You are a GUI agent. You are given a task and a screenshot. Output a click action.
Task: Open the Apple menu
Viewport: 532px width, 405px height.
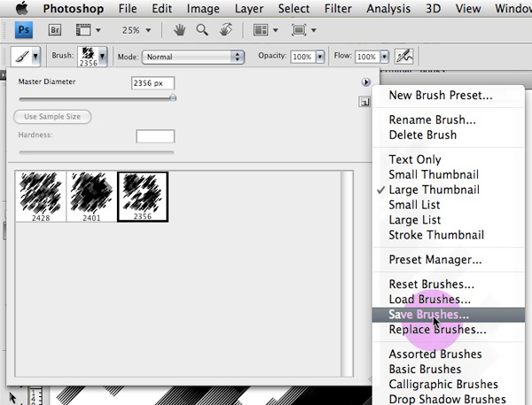pos(22,8)
